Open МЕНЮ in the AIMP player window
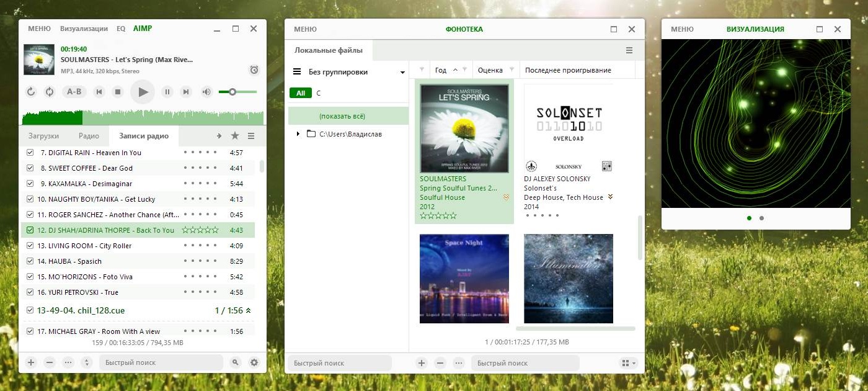The height and width of the screenshot is (391, 868). coord(39,29)
